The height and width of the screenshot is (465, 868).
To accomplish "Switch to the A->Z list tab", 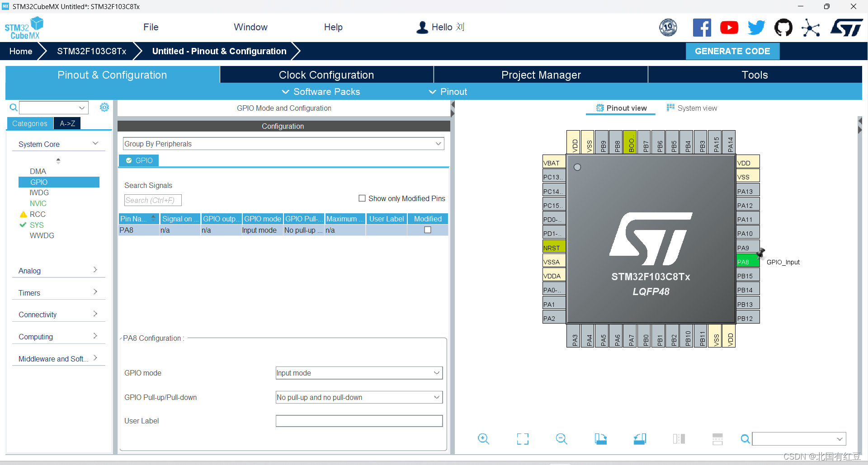I will (x=67, y=123).
